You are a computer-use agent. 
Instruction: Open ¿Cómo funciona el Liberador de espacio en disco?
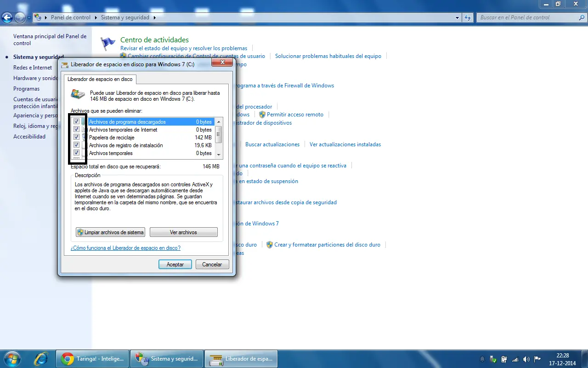tap(125, 248)
